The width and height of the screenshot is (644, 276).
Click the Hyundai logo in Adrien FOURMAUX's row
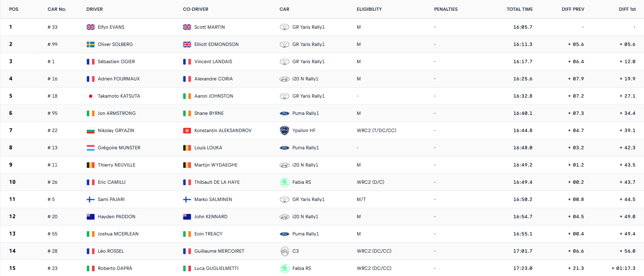(284, 79)
